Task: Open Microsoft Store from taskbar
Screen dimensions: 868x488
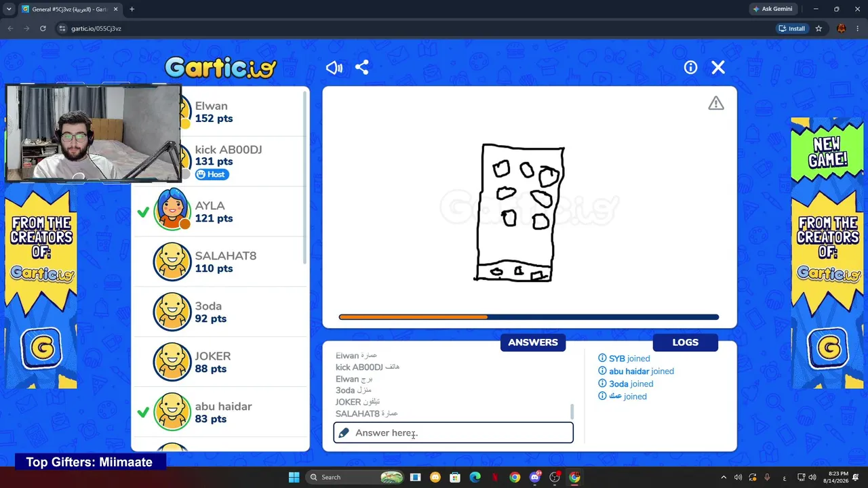Action: pos(455,477)
